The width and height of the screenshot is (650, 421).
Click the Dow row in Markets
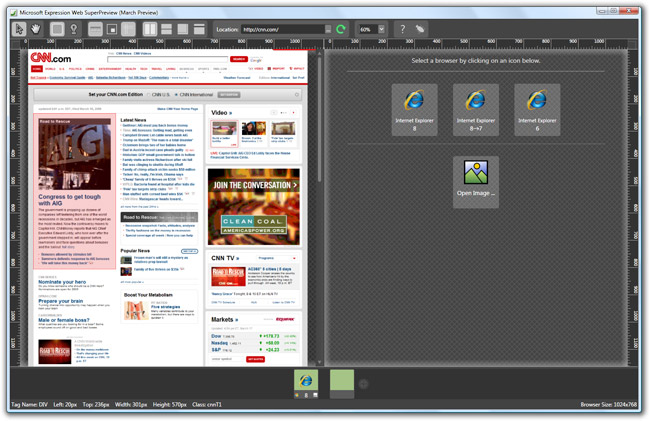(x=254, y=336)
